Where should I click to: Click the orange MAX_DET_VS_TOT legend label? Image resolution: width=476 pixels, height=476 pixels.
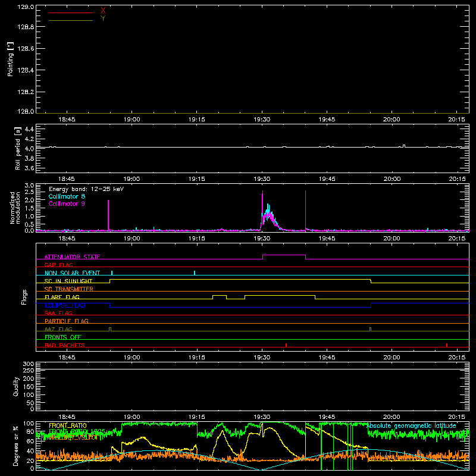click(74, 437)
